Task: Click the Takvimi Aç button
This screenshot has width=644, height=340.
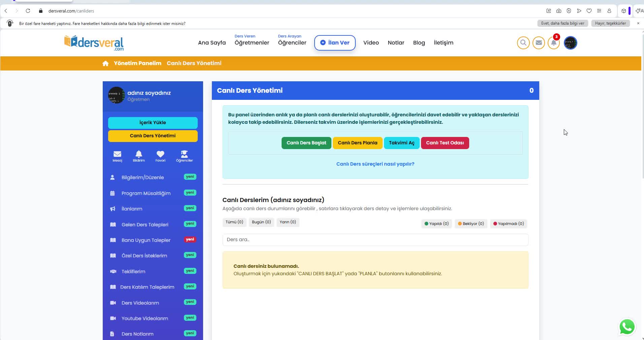Action: pyautogui.click(x=401, y=143)
